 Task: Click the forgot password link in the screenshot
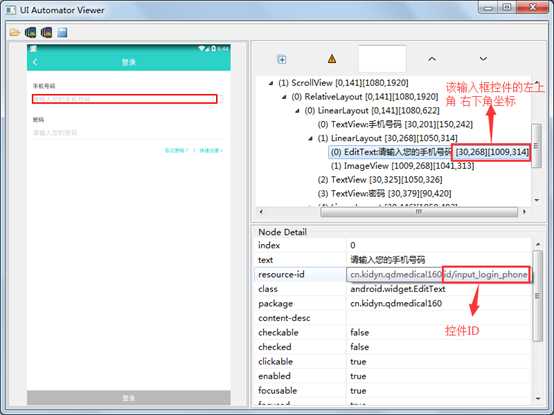177,150
